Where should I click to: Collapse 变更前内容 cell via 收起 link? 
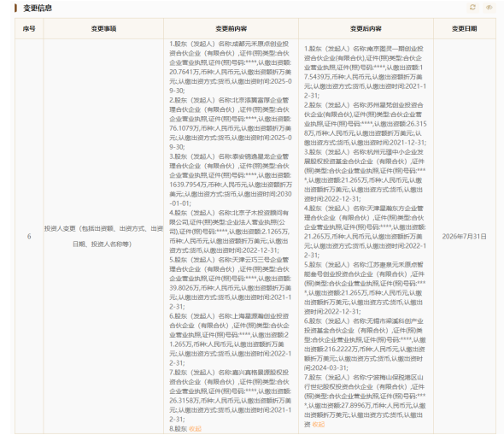[195, 428]
